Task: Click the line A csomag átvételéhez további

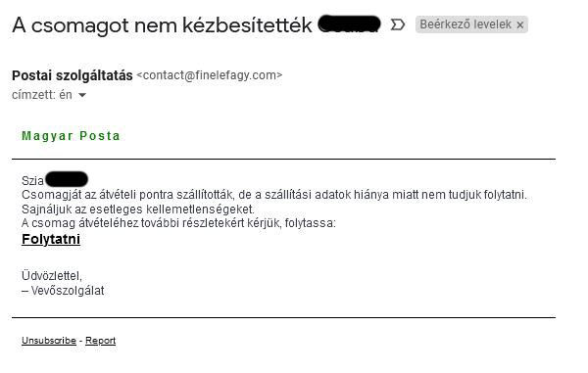Action: click(179, 223)
